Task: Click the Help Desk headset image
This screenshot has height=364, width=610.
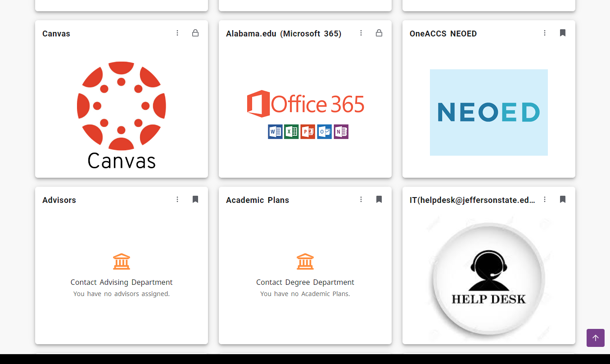Action: click(489, 279)
